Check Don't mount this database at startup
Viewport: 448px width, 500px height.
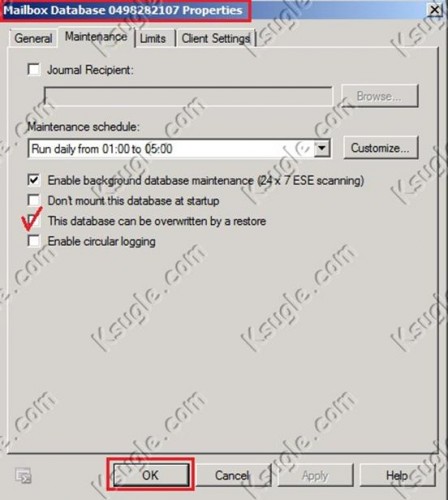[x=34, y=200]
